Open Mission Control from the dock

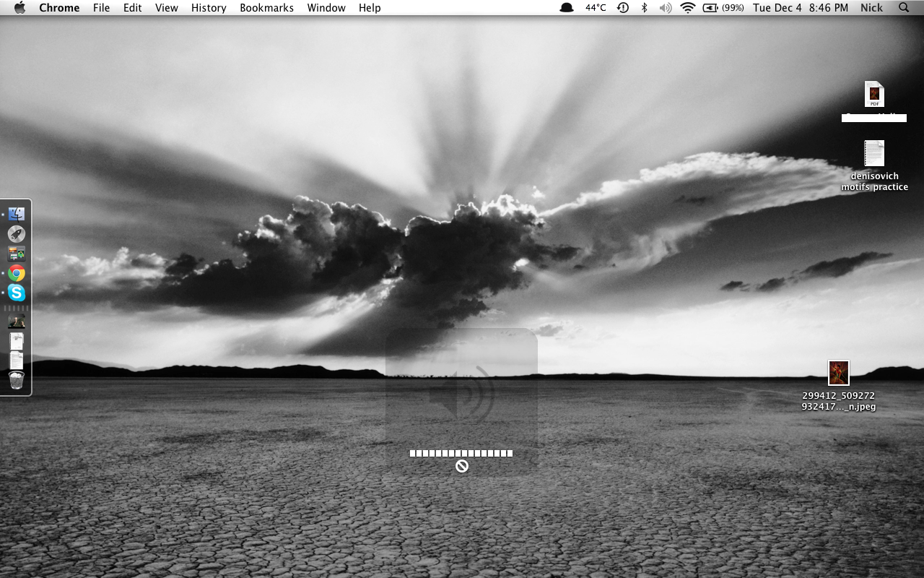pyautogui.click(x=17, y=254)
